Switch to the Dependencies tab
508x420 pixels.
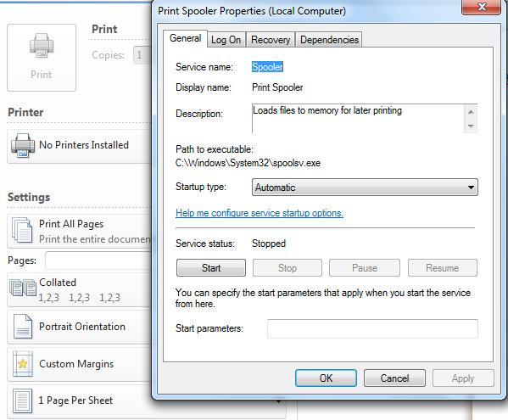pyautogui.click(x=329, y=40)
